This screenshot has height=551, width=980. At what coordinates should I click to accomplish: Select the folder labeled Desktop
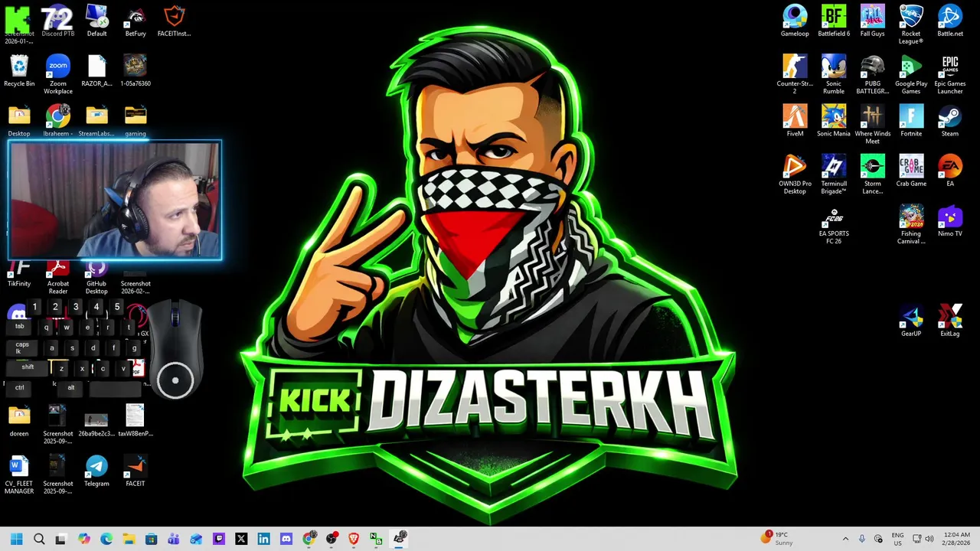(19, 121)
